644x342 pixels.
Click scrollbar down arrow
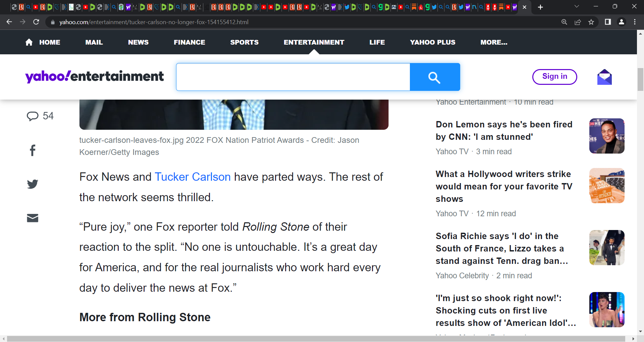click(640, 332)
